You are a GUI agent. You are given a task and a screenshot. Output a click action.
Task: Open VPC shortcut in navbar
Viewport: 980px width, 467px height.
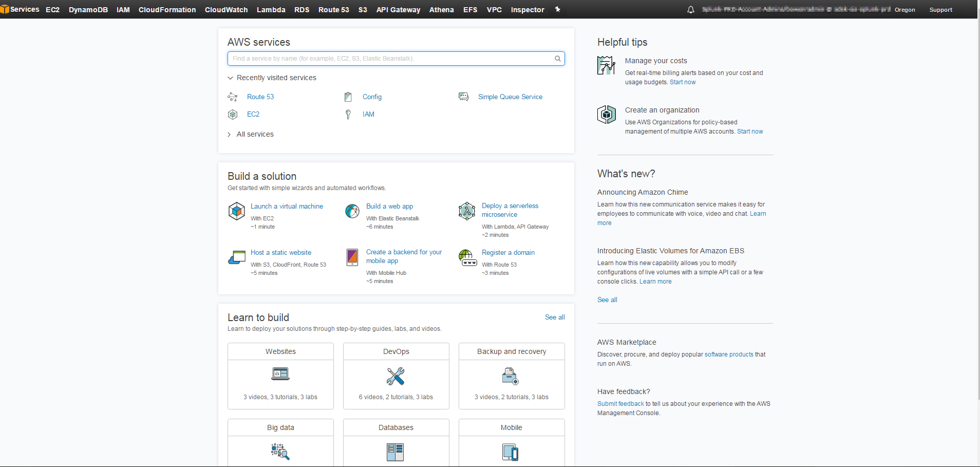coord(494,10)
